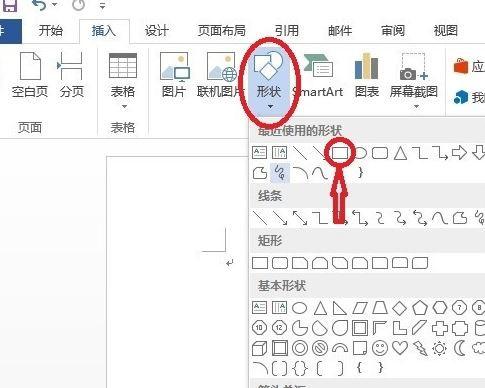Select the crescent moon shape

[460, 349]
